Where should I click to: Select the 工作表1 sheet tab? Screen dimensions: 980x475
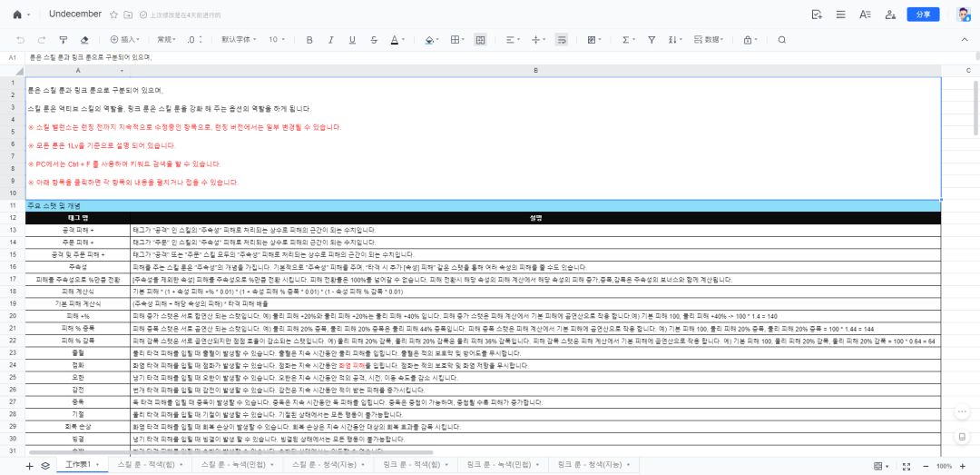(x=82, y=465)
